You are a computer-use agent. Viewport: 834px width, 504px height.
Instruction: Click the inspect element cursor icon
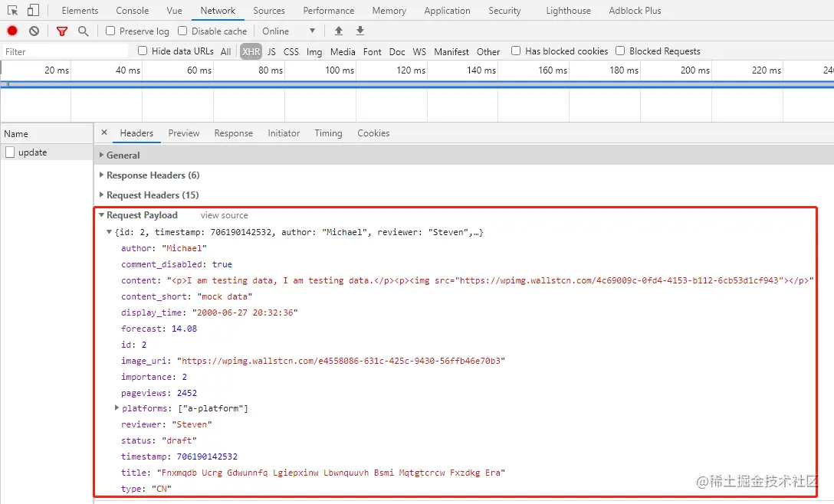13,11
